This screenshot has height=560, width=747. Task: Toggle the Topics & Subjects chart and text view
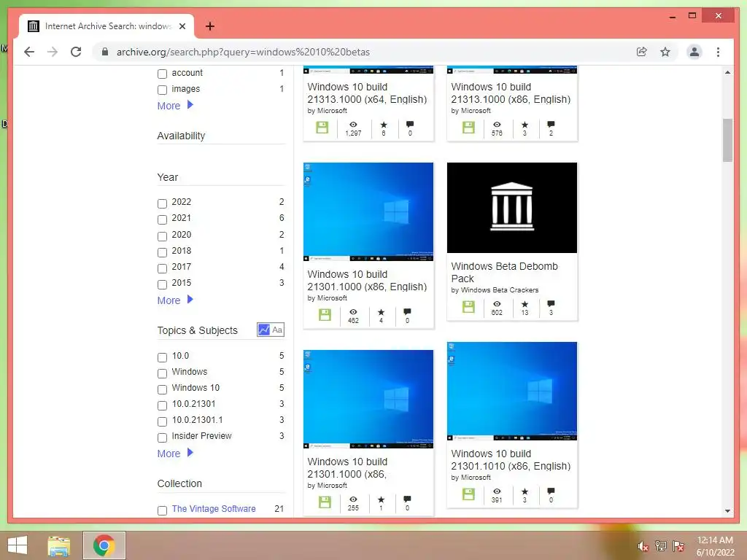(271, 330)
